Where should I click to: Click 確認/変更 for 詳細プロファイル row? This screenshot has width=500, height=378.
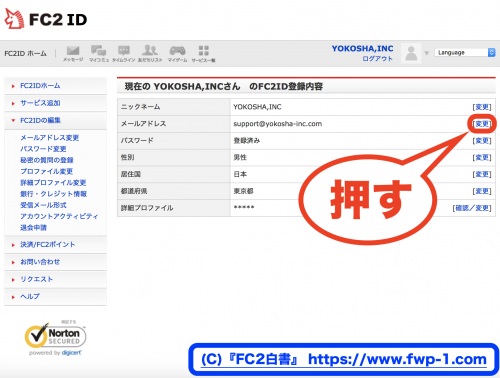pyautogui.click(x=472, y=208)
